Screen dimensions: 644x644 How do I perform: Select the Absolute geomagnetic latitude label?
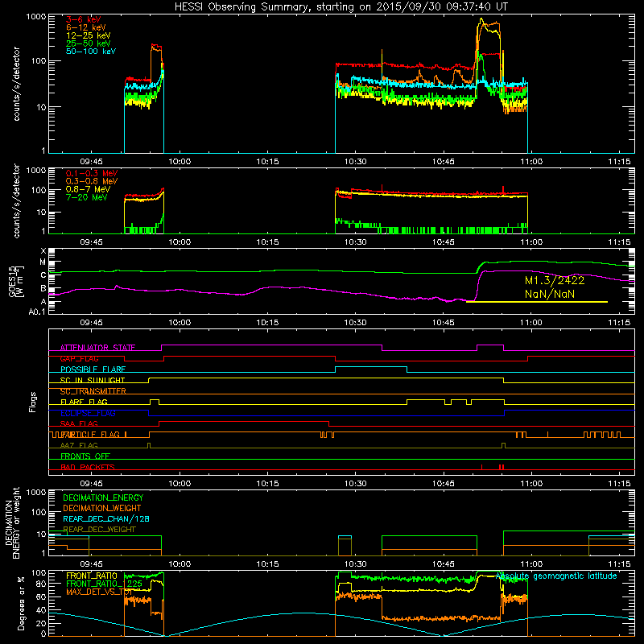tap(556, 576)
